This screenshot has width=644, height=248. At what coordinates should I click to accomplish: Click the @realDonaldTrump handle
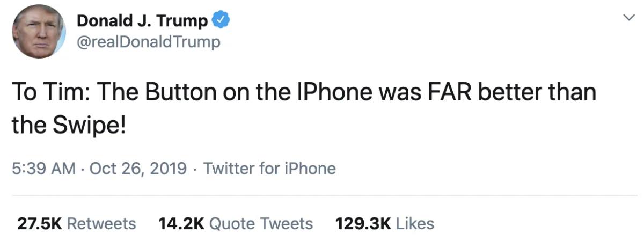coord(149,42)
